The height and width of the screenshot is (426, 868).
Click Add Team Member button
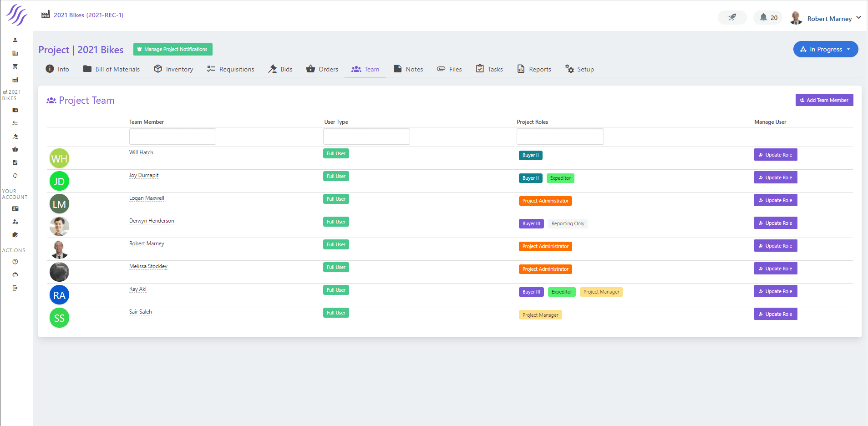point(824,100)
